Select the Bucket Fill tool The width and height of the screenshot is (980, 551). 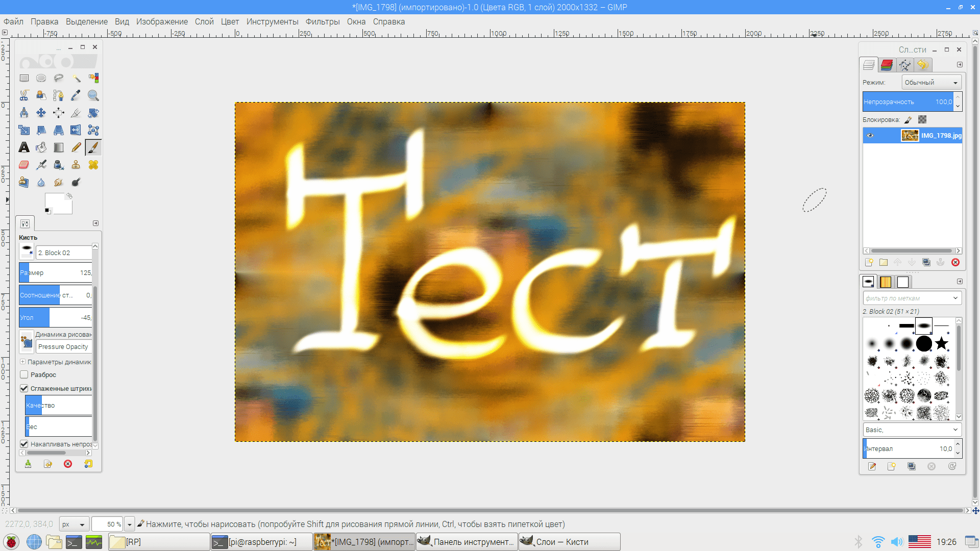(41, 147)
